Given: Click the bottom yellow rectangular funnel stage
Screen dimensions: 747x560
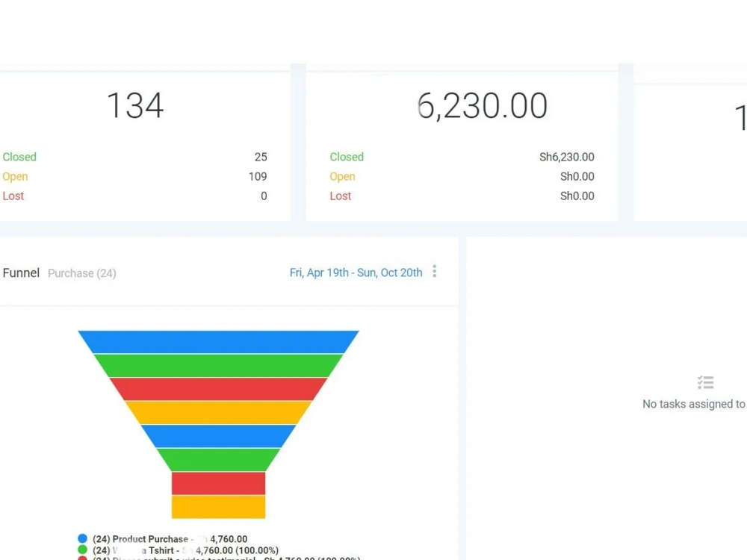Looking at the screenshot, I should pyautogui.click(x=218, y=507).
